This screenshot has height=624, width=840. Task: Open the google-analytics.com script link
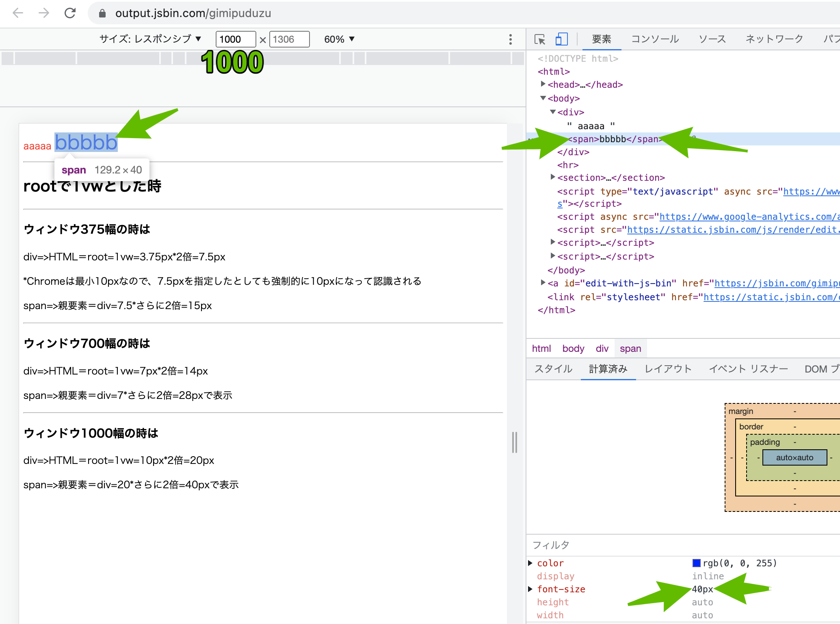(x=749, y=217)
